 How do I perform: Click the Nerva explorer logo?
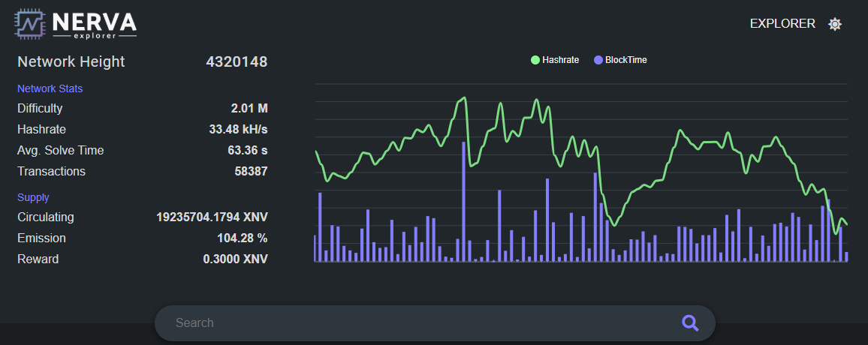[x=75, y=24]
